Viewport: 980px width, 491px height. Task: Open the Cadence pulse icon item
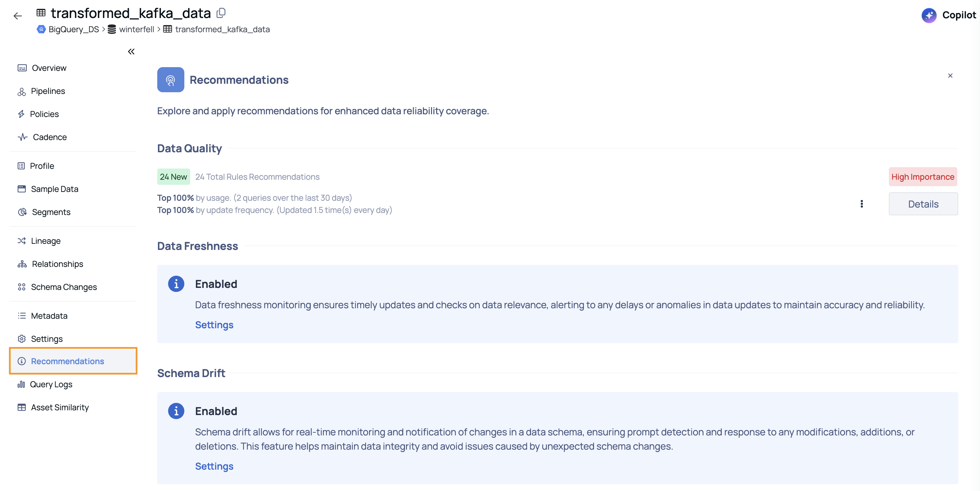tap(22, 137)
